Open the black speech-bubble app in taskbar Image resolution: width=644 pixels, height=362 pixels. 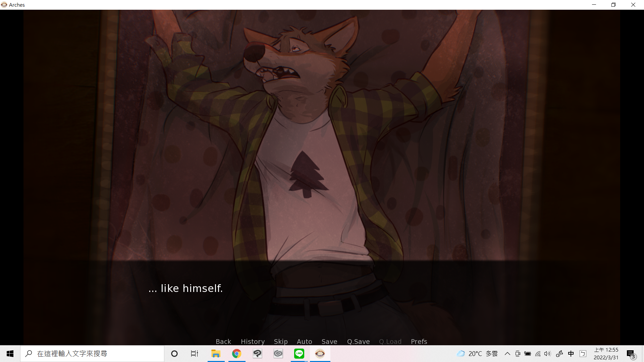tap(258, 354)
